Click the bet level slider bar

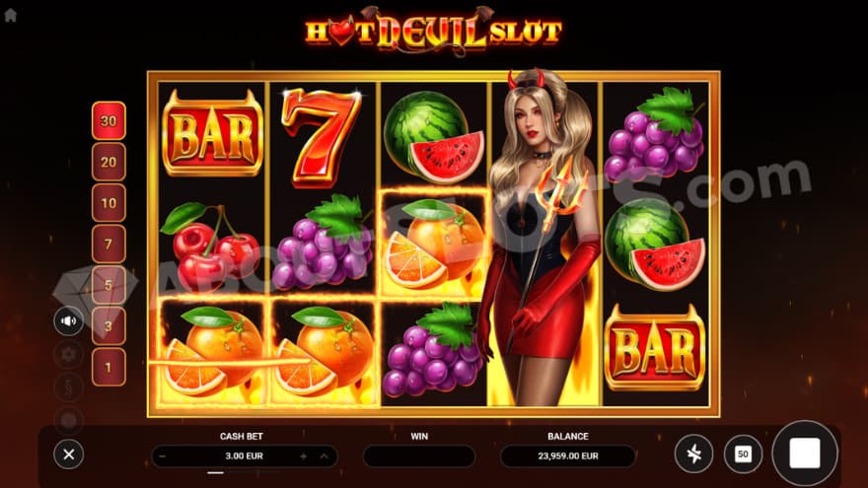[245, 472]
